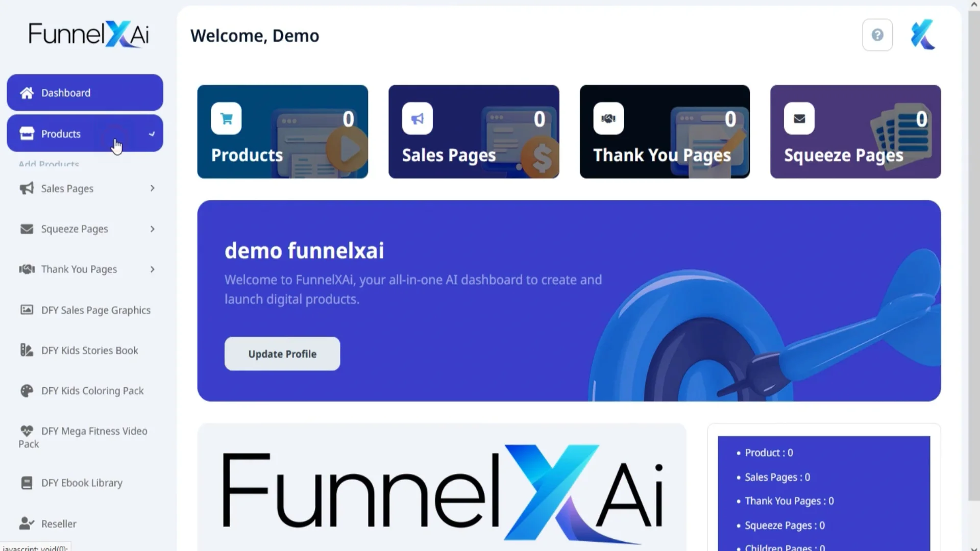980x551 pixels.
Task: Click the megaphone icon on Sales Pages card
Action: tap(418, 118)
